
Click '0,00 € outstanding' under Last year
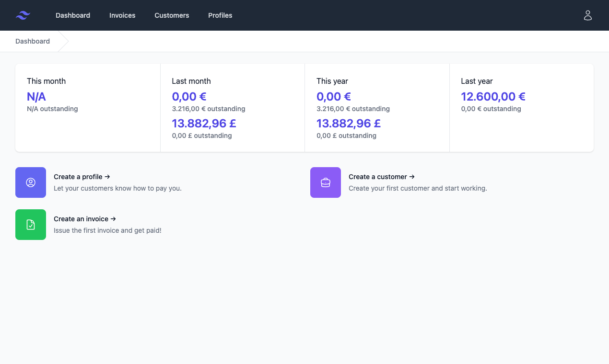(491, 109)
